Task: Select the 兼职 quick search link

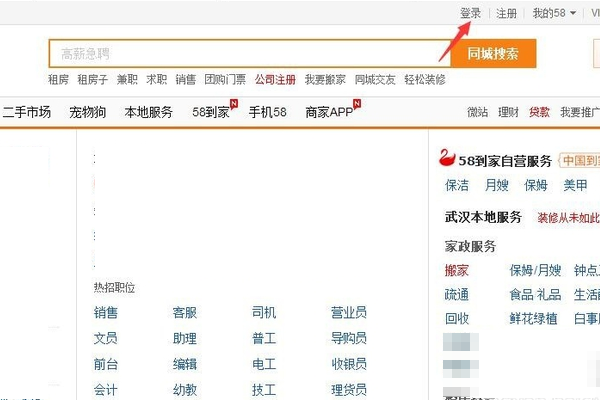Action: pos(127,80)
